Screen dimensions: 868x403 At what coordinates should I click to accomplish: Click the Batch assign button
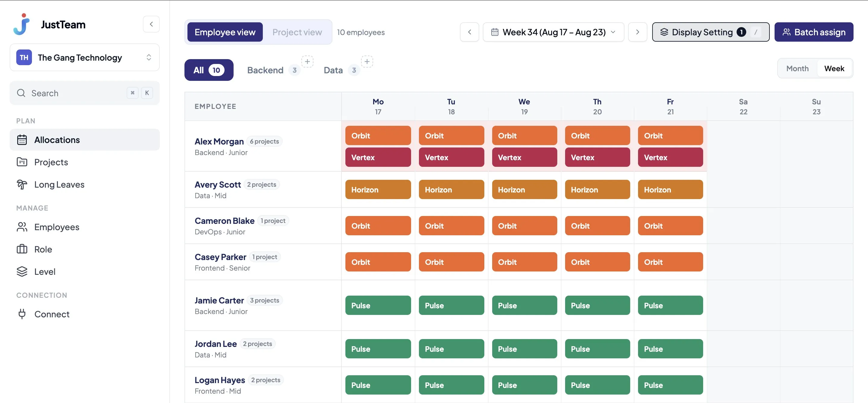point(813,32)
